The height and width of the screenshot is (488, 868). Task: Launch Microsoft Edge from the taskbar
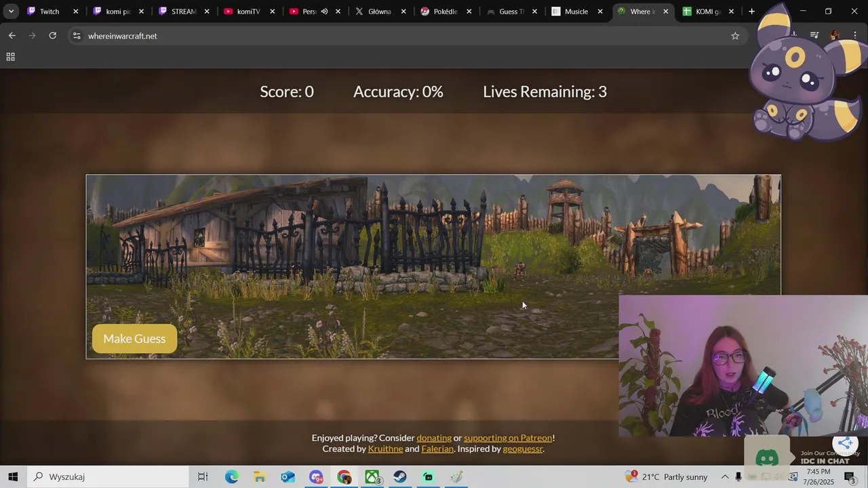click(232, 476)
